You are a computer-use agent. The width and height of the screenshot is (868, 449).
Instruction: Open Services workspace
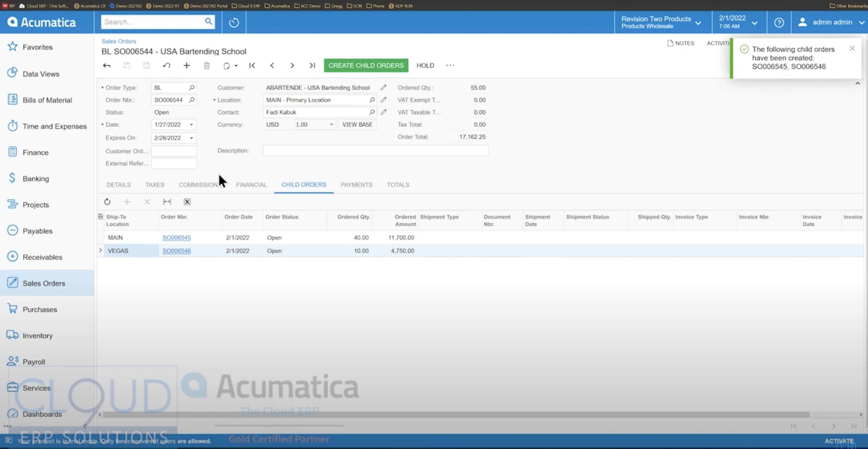coord(29,387)
